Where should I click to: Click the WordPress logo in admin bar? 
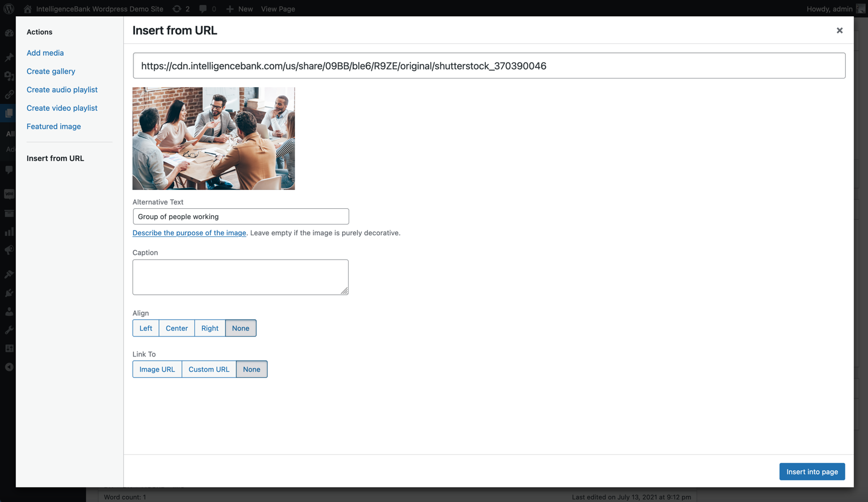(9, 9)
